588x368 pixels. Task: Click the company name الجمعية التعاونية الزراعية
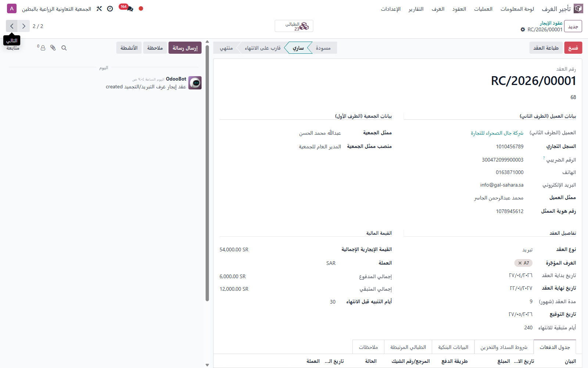click(57, 9)
